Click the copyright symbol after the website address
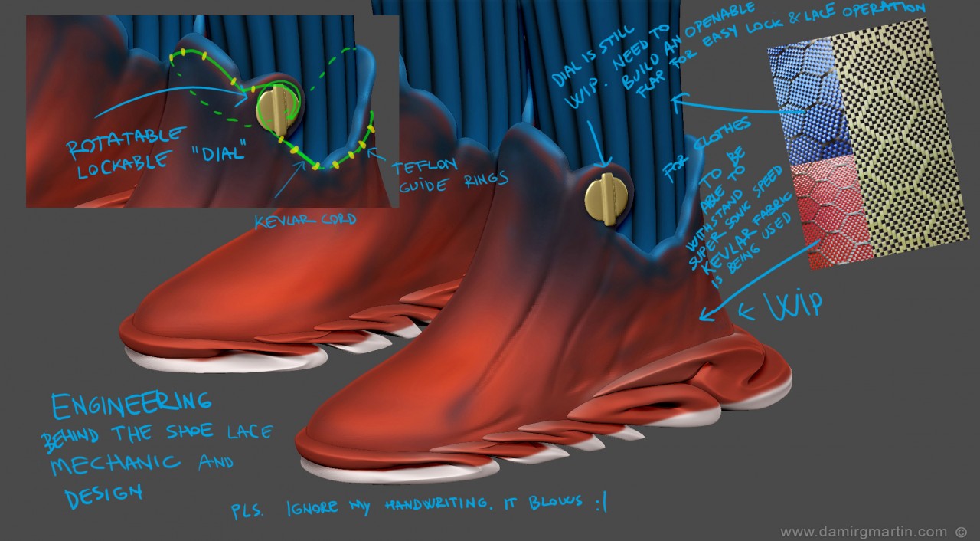This screenshot has width=980, height=541. [962, 531]
